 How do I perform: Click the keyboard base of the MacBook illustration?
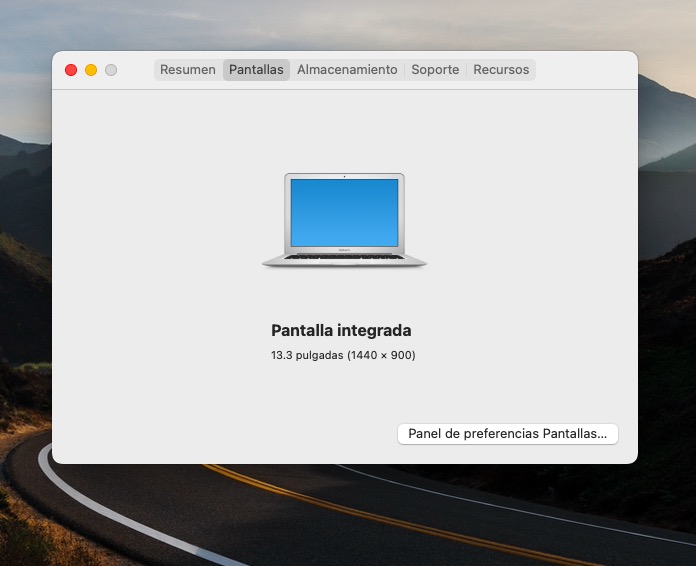tap(344, 259)
